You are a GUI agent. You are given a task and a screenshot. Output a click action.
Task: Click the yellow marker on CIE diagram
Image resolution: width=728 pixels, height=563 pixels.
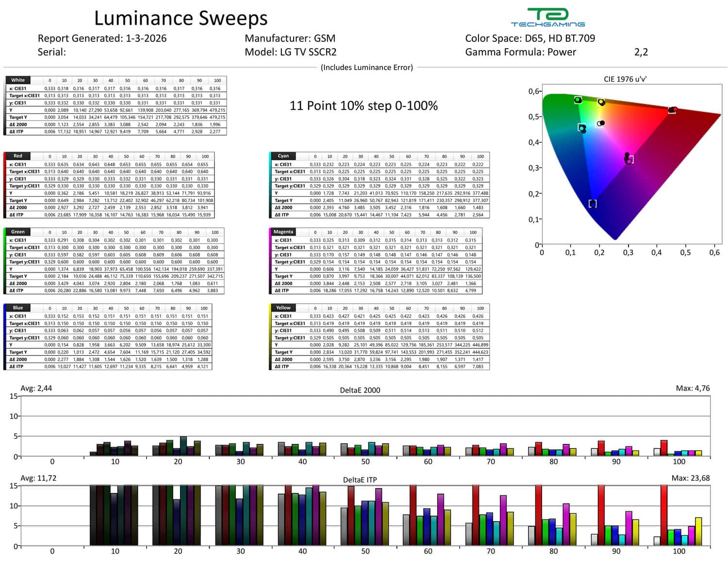coord(601,102)
